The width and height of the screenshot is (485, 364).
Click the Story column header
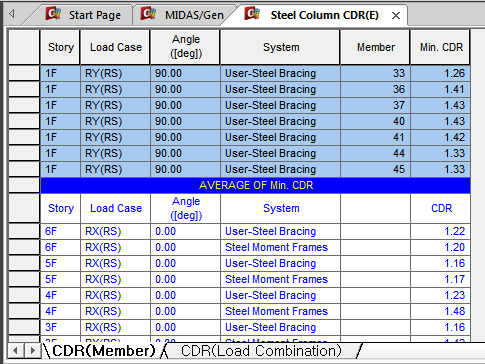[x=60, y=47]
